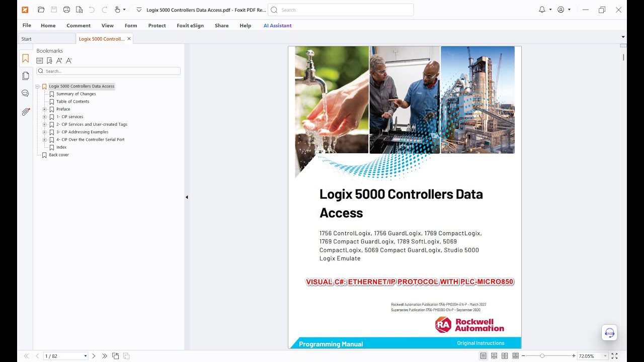
Task: Open the File menu
Action: 27,25
